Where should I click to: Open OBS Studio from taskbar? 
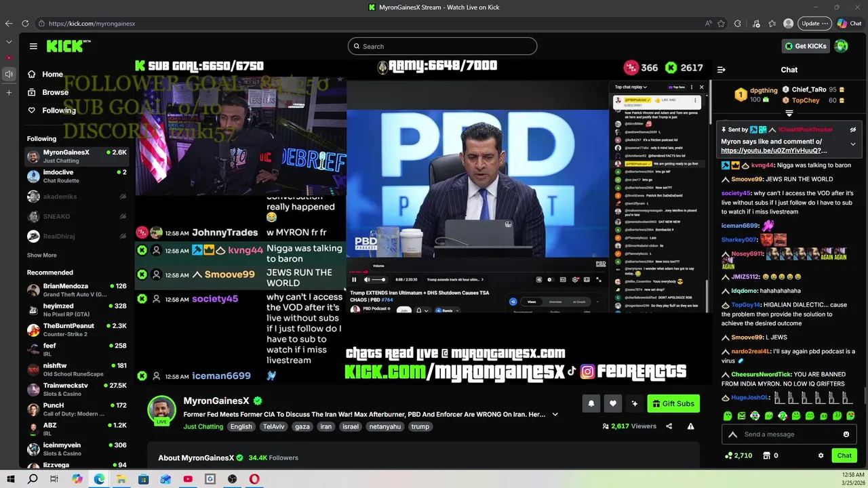pos(232,479)
